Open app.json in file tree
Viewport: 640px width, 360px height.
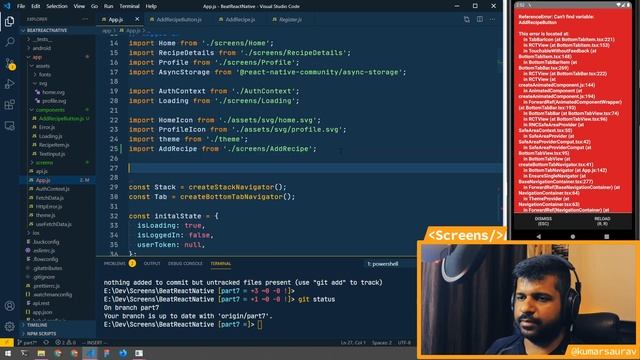click(42, 312)
